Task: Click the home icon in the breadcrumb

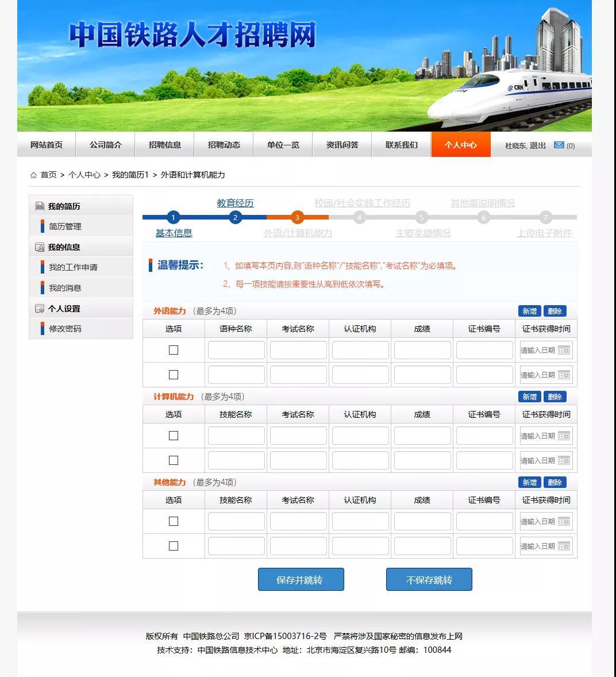Action: click(x=34, y=175)
